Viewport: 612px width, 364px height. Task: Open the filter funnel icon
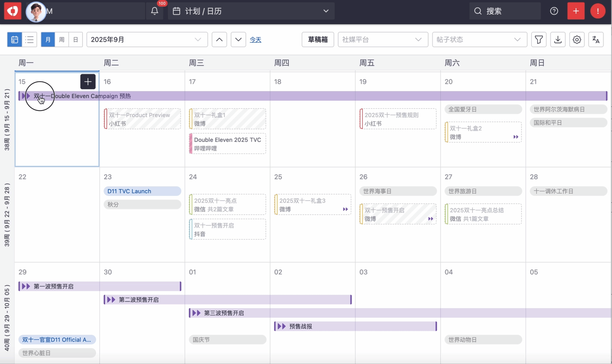click(539, 39)
